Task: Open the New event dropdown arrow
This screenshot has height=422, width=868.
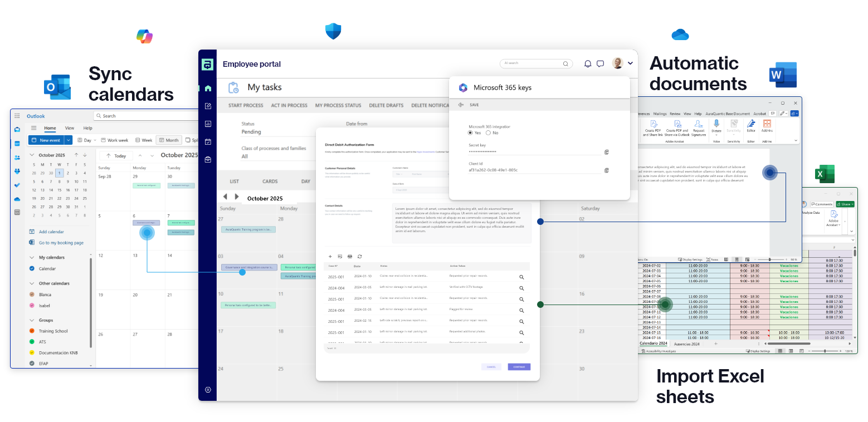Action: (x=68, y=140)
